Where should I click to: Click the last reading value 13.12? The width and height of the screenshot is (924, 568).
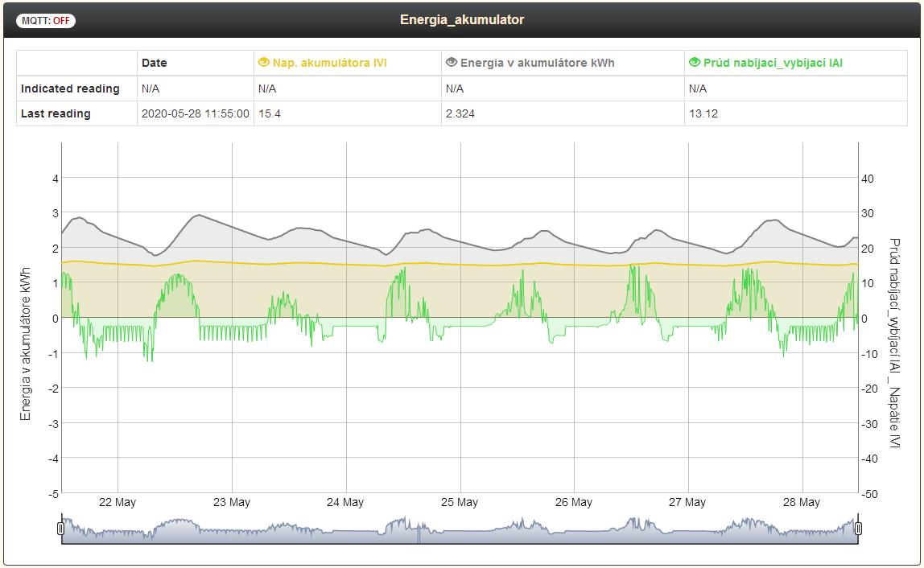click(x=703, y=113)
